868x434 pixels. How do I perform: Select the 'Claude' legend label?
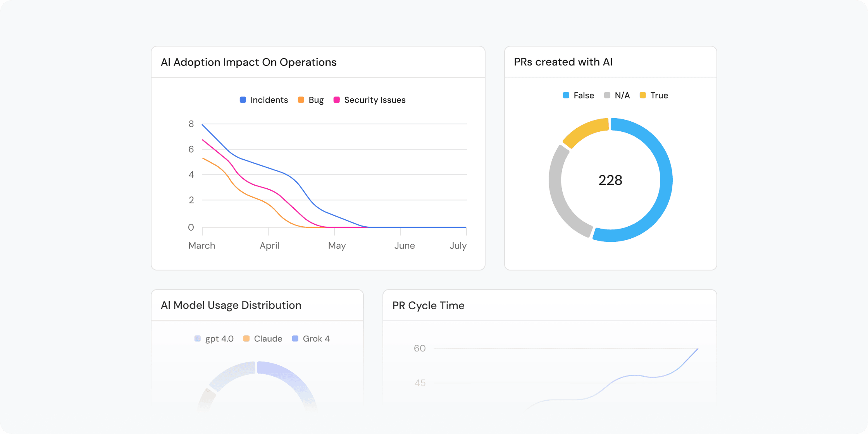click(268, 339)
